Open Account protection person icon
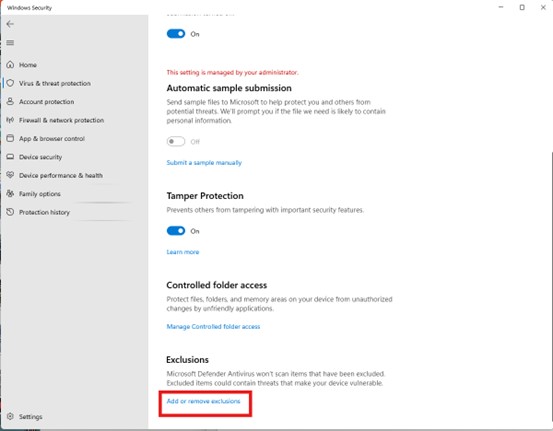 click(x=10, y=102)
